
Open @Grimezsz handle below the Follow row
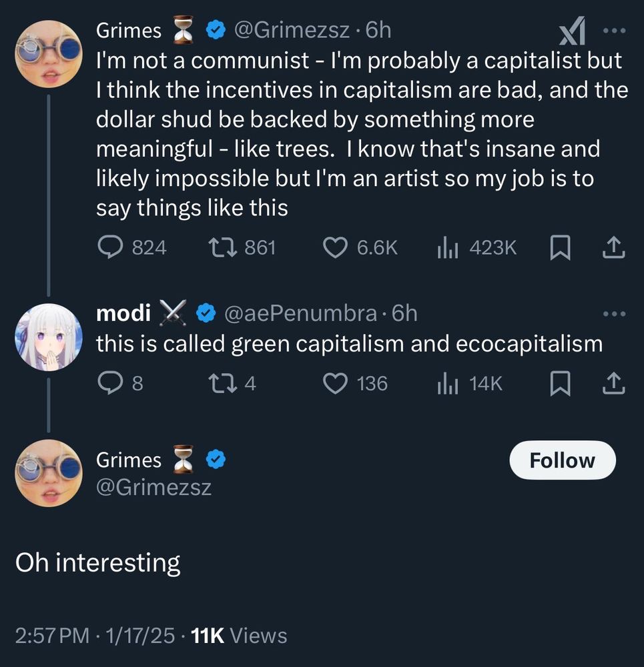coord(153,488)
